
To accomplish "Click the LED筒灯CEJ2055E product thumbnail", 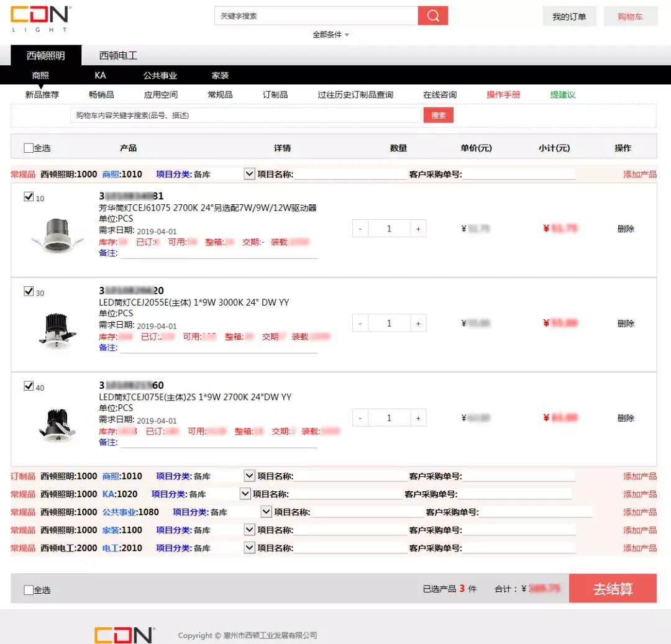I will [57, 330].
